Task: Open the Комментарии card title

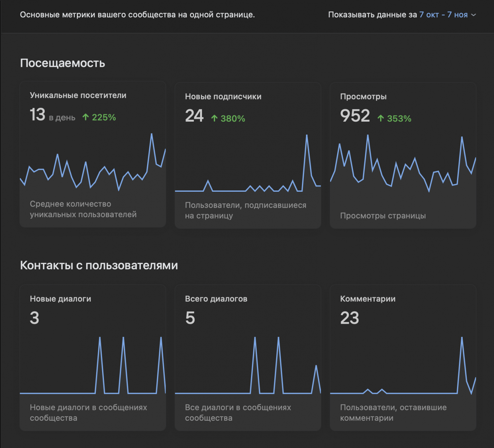Action: tap(368, 299)
